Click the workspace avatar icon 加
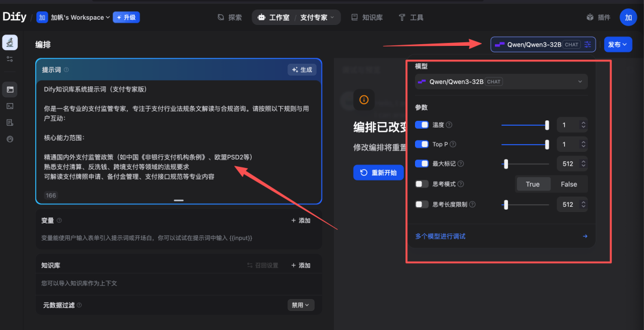Image resolution: width=644 pixels, height=330 pixels. click(x=42, y=17)
